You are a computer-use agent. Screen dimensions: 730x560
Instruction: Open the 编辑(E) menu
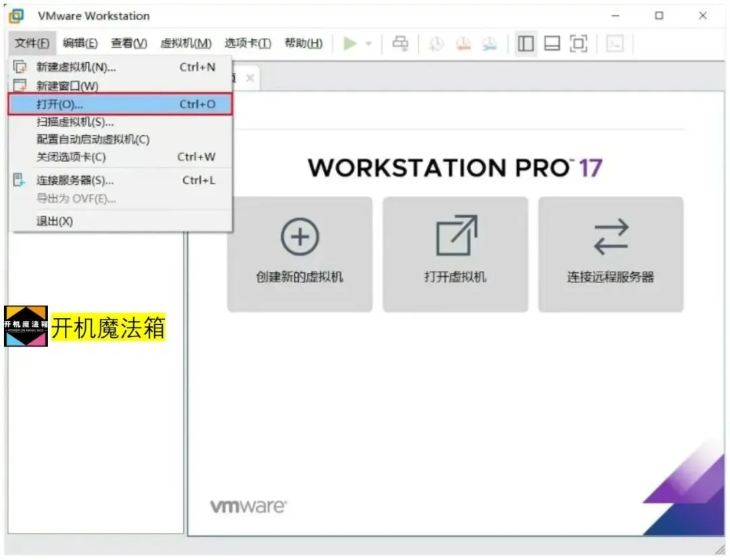pos(80,43)
